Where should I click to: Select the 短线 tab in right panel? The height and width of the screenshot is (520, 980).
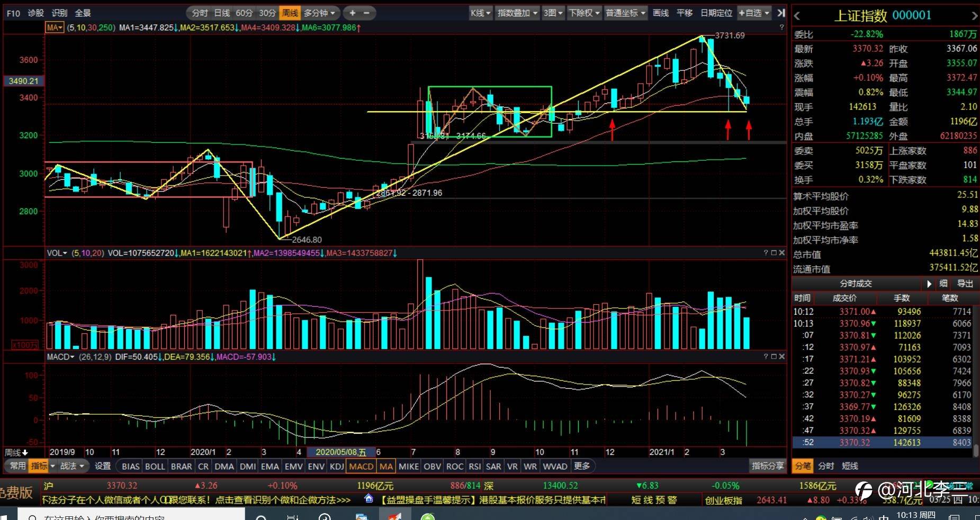point(850,466)
